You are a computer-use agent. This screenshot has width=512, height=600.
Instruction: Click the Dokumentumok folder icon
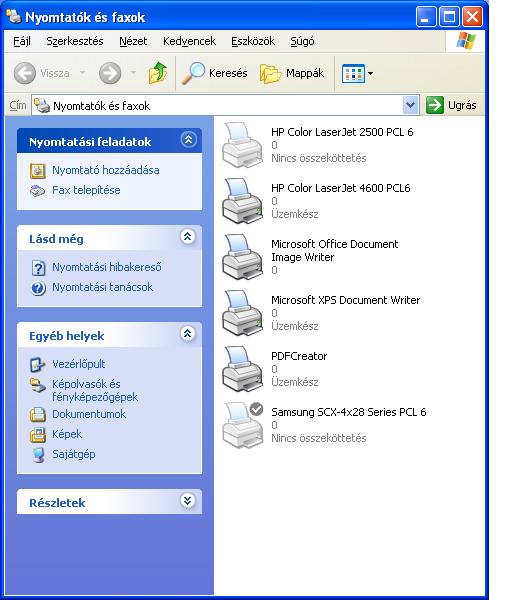point(38,414)
